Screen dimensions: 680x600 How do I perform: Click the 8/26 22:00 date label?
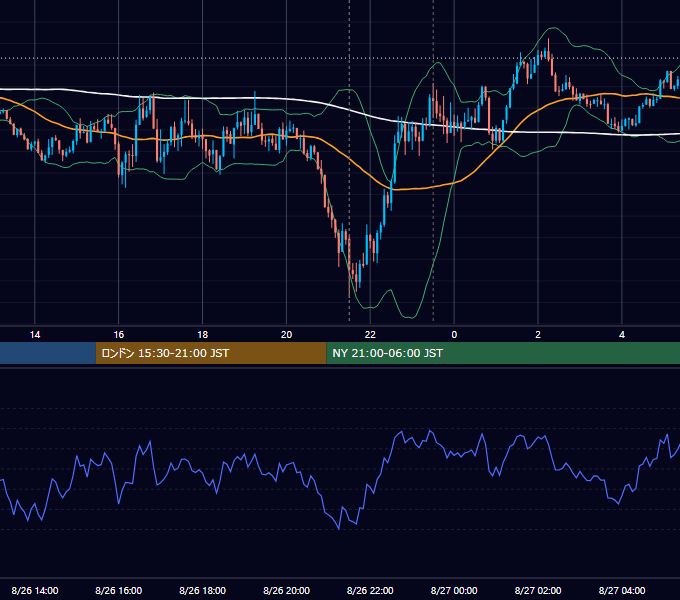click(370, 590)
